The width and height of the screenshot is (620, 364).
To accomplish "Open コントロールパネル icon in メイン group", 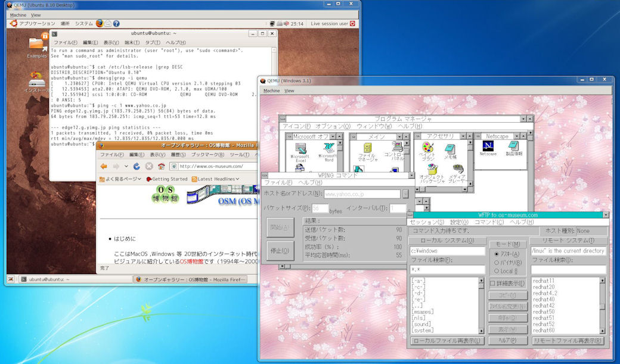I will 396,147.
